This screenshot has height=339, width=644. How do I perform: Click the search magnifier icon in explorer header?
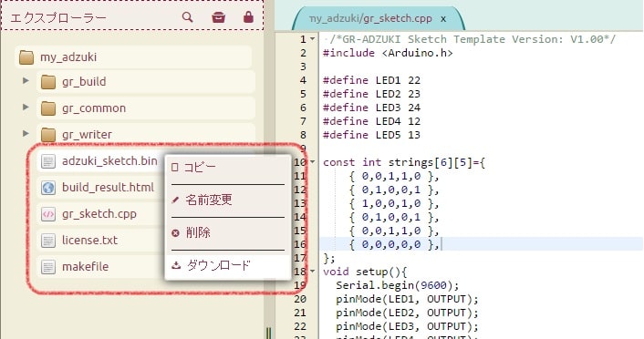(x=187, y=17)
